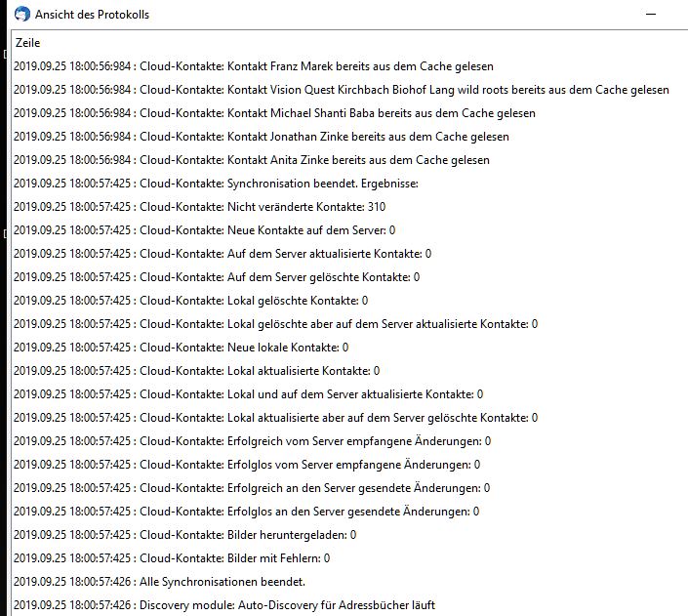Select the Kontakt Jonathan Zinke log line
Image resolution: width=688 pixels, height=616 pixels.
point(262,137)
